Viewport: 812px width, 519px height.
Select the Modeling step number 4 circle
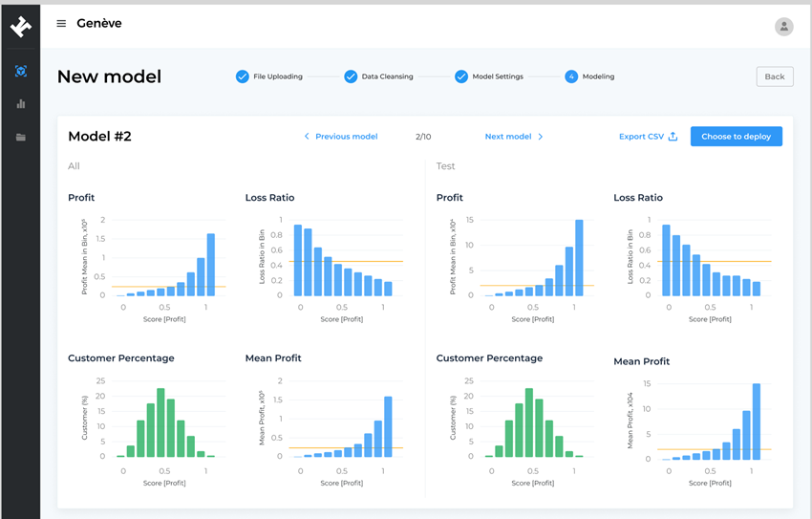coord(571,76)
